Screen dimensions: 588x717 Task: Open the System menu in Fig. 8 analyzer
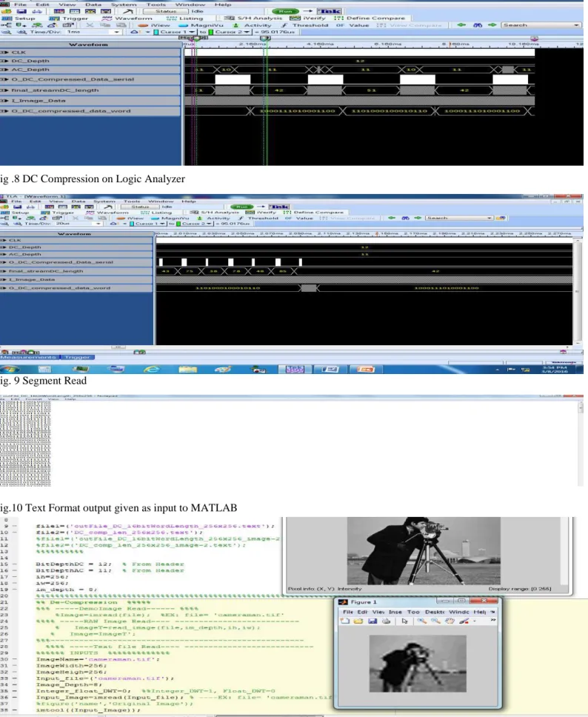[x=124, y=4]
